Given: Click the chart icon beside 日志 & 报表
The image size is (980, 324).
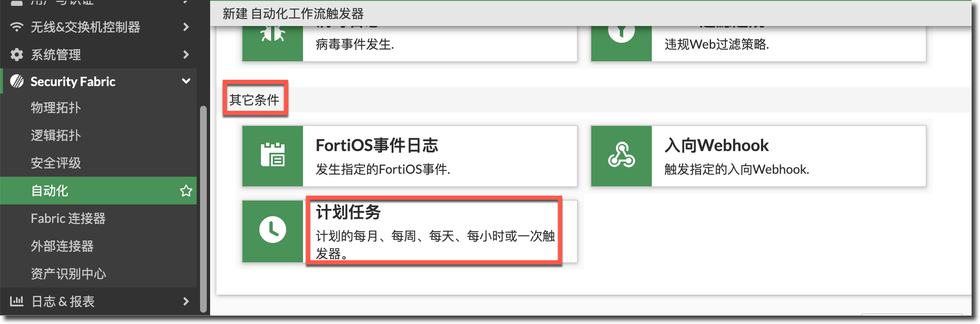Looking at the screenshot, I should (x=17, y=301).
